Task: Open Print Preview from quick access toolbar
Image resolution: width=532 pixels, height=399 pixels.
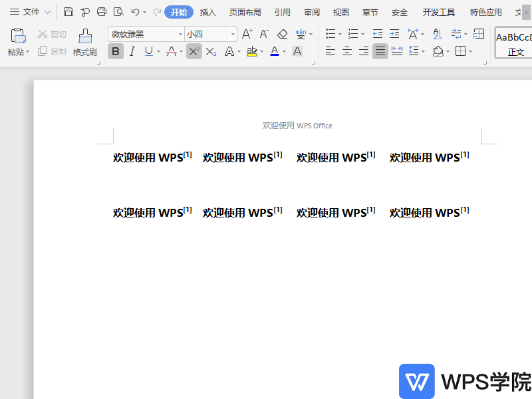Action: (x=118, y=12)
